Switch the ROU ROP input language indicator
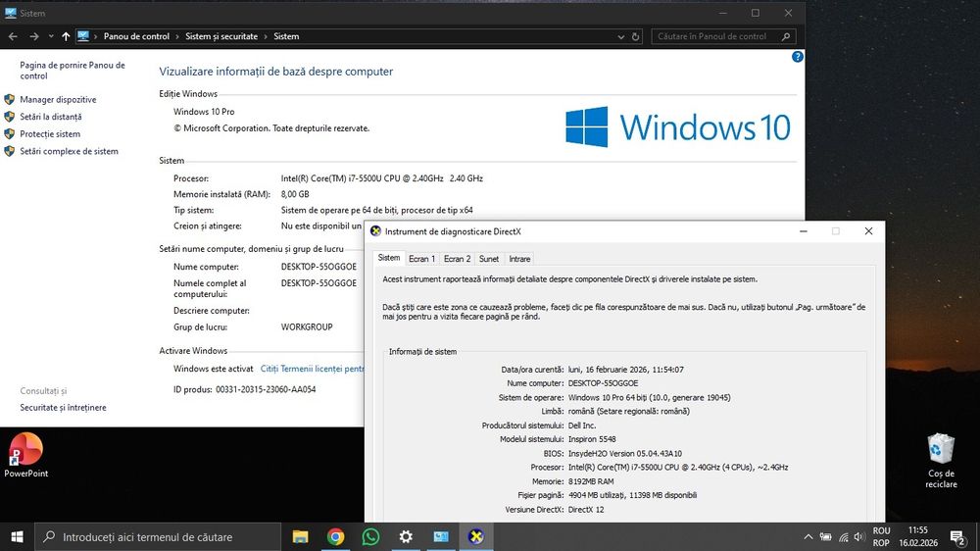The width and height of the screenshot is (980, 551). 881,536
